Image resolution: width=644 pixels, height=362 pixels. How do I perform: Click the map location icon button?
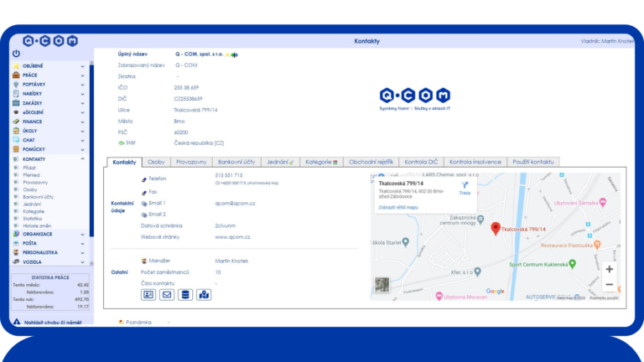[x=204, y=295]
